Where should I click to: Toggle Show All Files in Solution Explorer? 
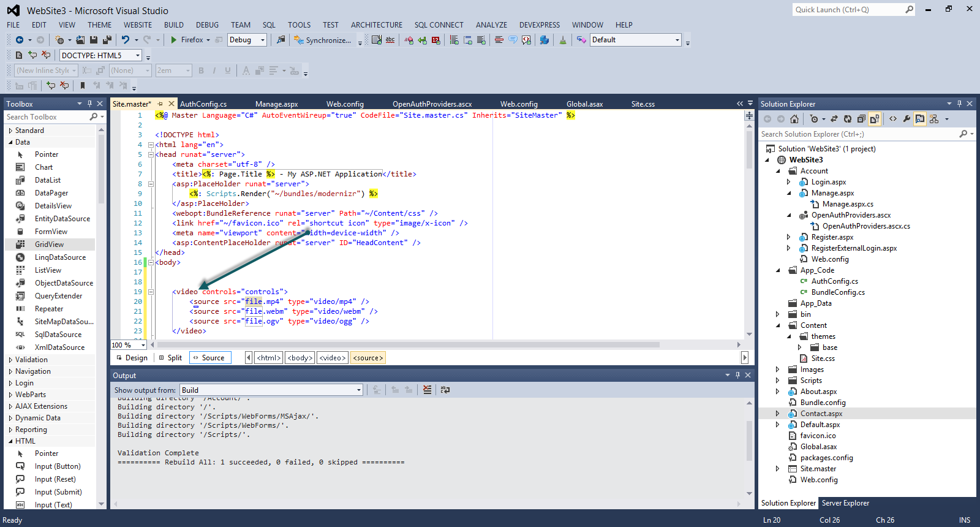tap(875, 119)
